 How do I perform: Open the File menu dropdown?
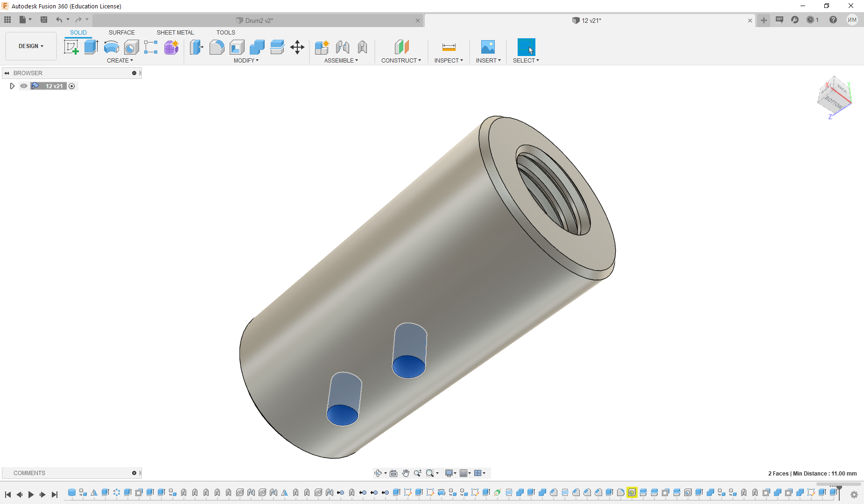25,20
